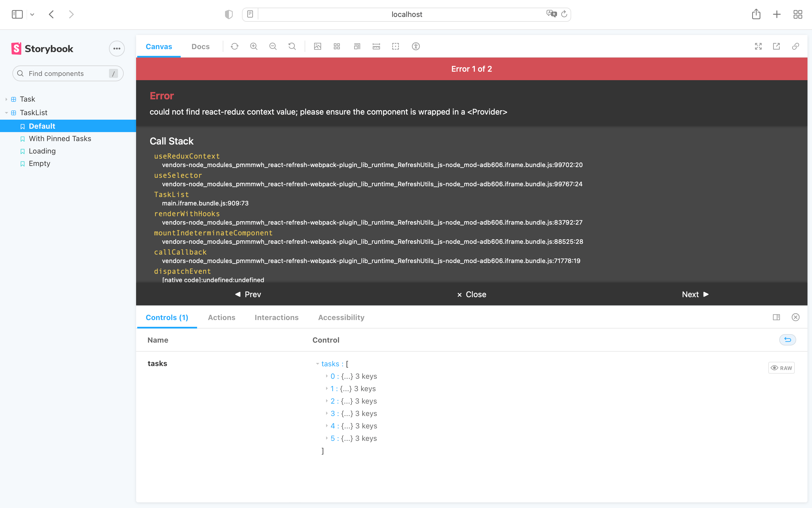812x508 pixels.
Task: Reset the canvas zoom level
Action: click(292, 46)
